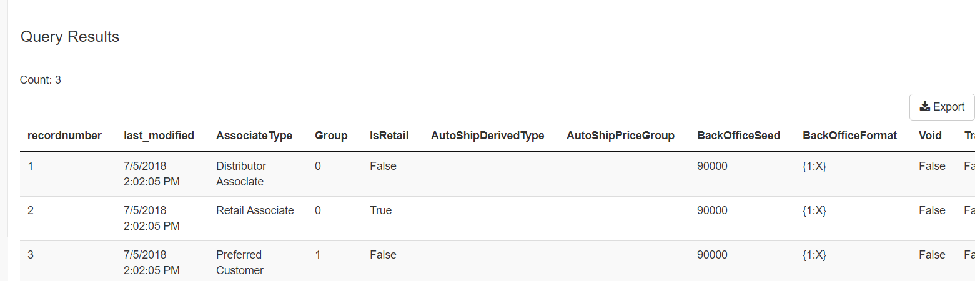The width and height of the screenshot is (980, 281).
Task: Click the Export download button
Action: point(942,107)
